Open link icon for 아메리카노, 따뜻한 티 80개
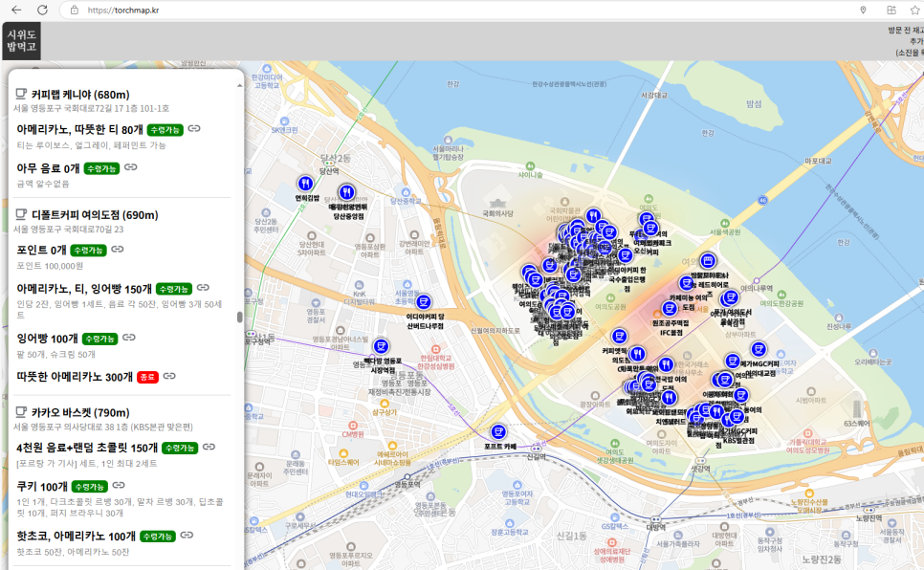Viewport: 924px width, 570px height. (x=194, y=128)
